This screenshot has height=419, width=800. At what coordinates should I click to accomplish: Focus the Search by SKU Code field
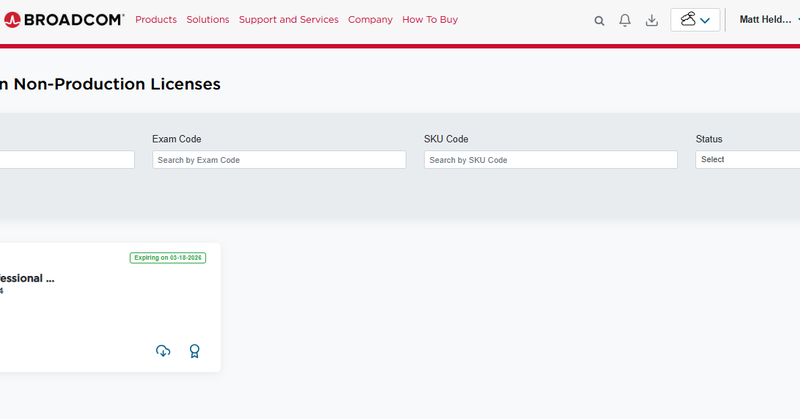(x=551, y=160)
